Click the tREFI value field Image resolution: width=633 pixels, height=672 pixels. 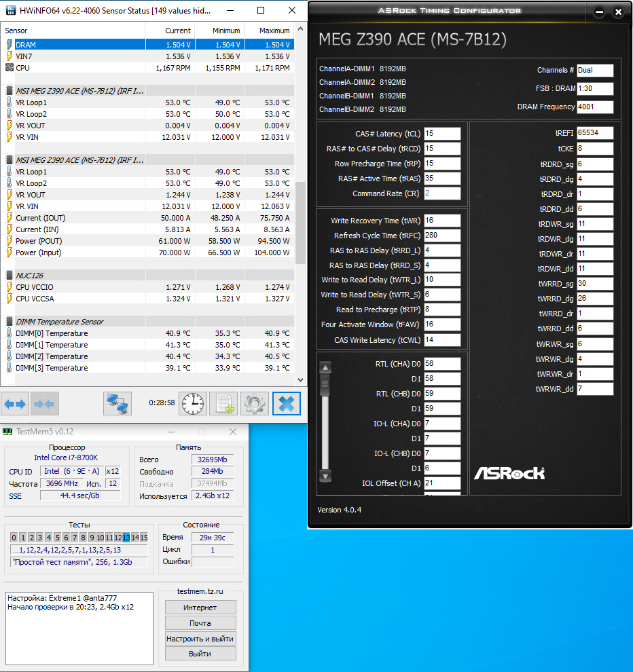click(595, 133)
